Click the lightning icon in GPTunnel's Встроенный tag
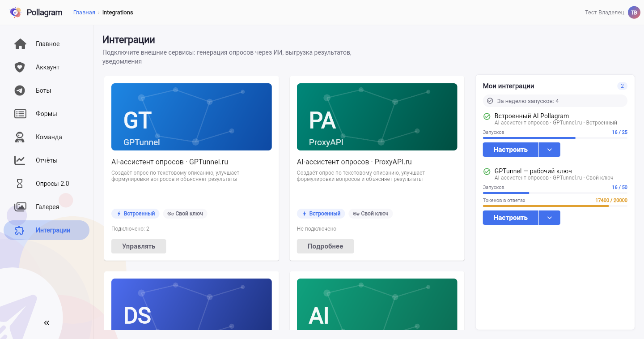 [119, 214]
